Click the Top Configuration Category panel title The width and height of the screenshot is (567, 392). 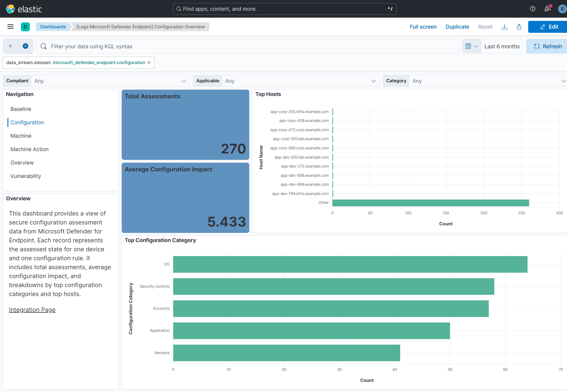(x=160, y=240)
